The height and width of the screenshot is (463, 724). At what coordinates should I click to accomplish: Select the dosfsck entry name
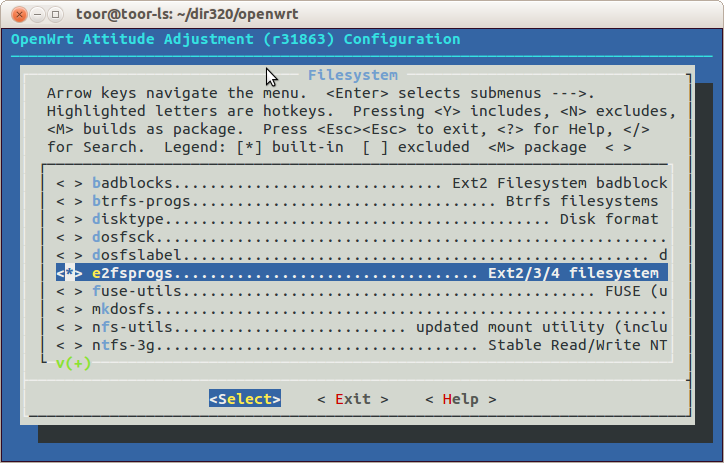[x=123, y=237]
